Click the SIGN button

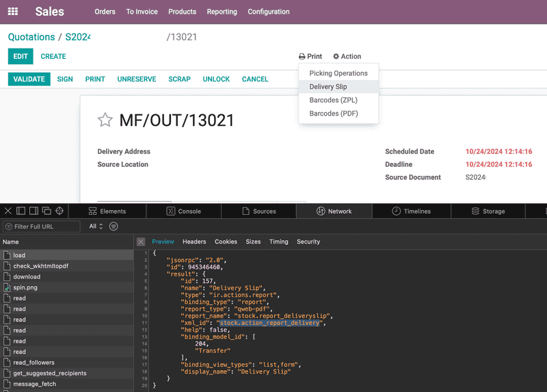click(65, 79)
